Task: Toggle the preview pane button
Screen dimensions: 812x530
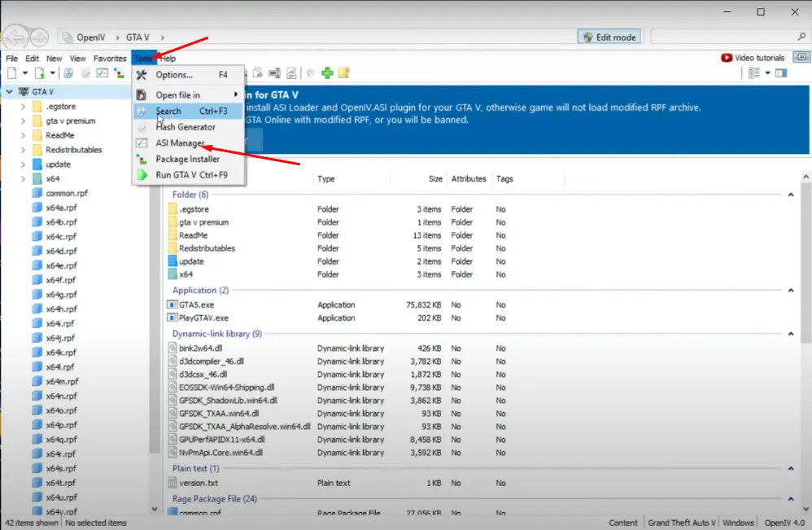Action: [x=781, y=73]
